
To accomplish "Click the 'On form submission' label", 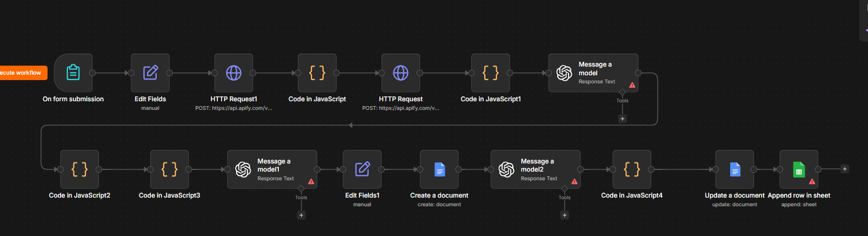I will coord(73,99).
